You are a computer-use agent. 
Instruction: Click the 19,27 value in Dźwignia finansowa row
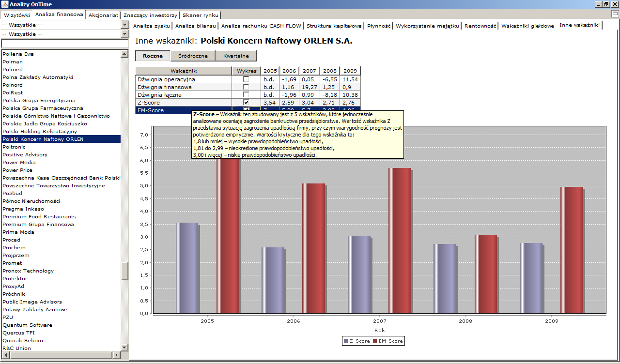[310, 87]
